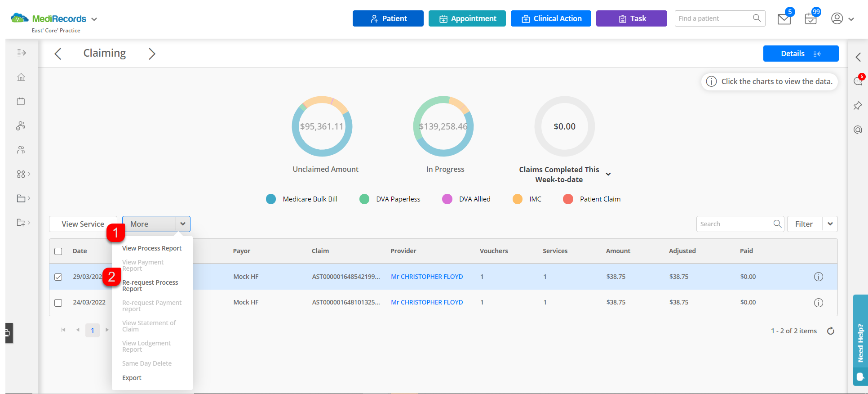Click the Unclaimed Amount donut chart
The height and width of the screenshot is (394, 868).
pyautogui.click(x=322, y=126)
